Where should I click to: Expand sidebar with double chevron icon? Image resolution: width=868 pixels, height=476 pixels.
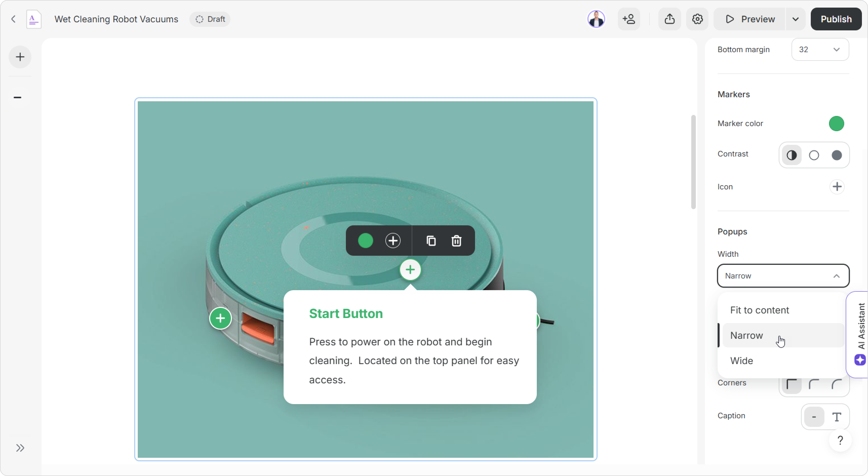tap(20, 448)
